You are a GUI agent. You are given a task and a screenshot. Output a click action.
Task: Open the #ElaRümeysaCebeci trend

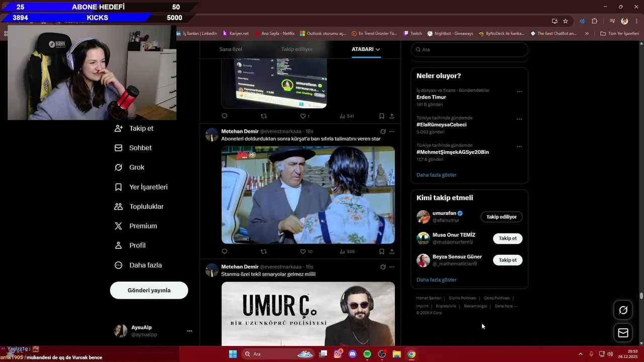(x=441, y=125)
